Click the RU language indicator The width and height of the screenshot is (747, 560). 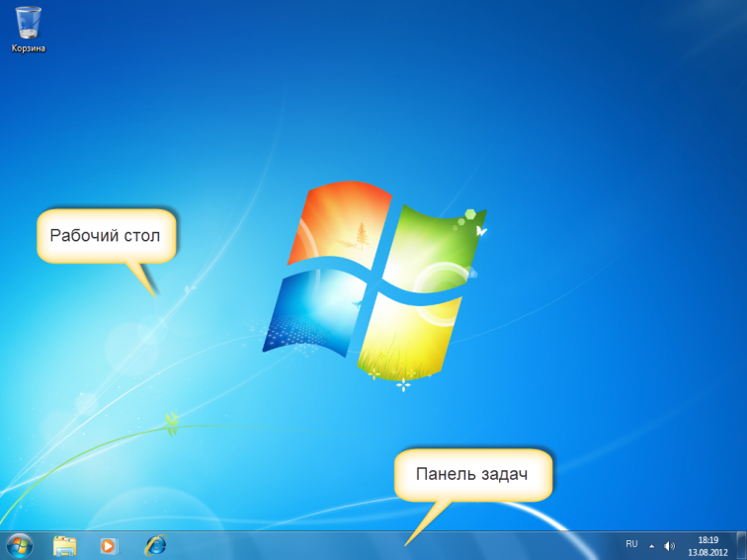(631, 544)
